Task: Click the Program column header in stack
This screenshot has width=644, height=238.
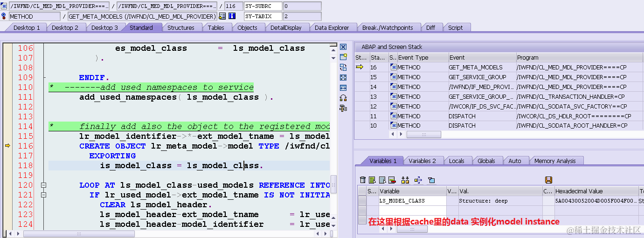Action: (580, 58)
